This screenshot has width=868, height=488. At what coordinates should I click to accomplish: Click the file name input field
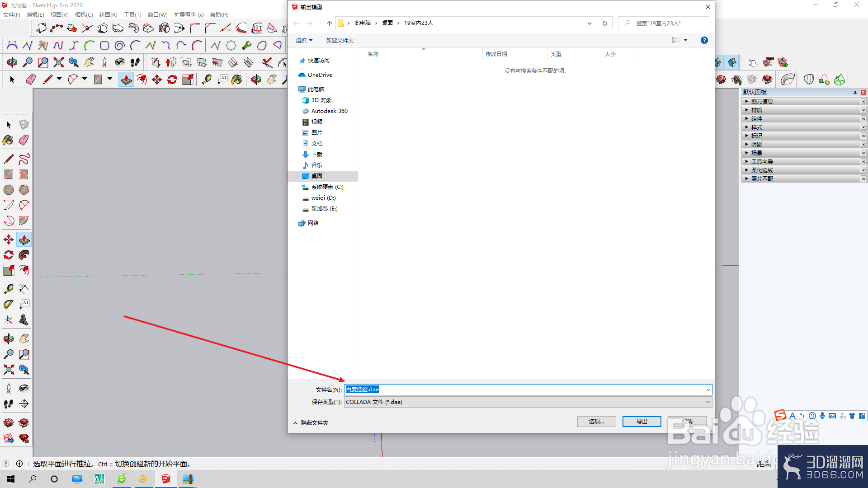528,389
